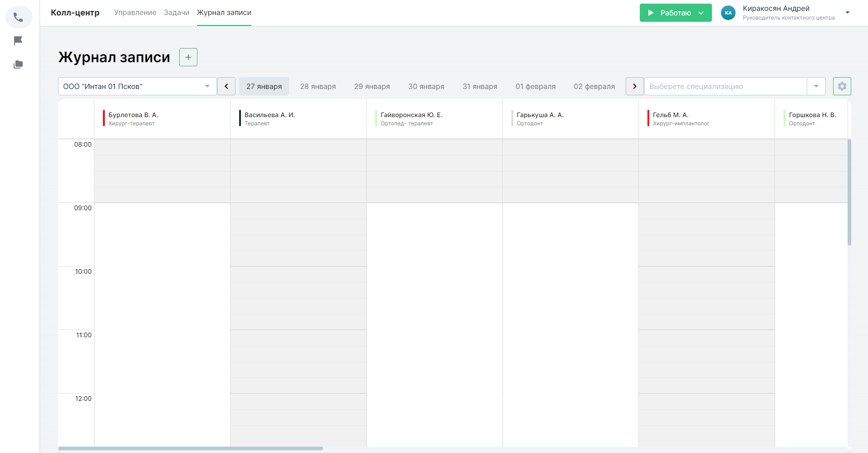Expand the specialization dropdown arrow
Screen dimensions: 868x453
click(816, 86)
